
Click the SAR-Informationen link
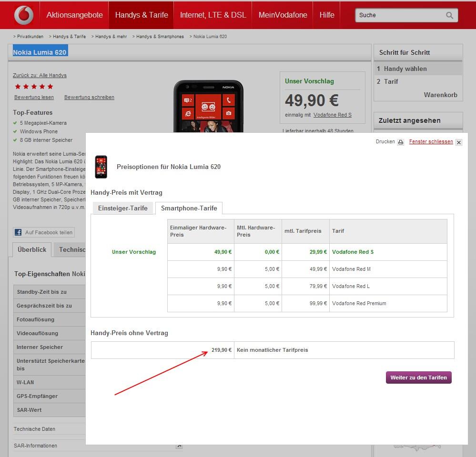click(35, 446)
